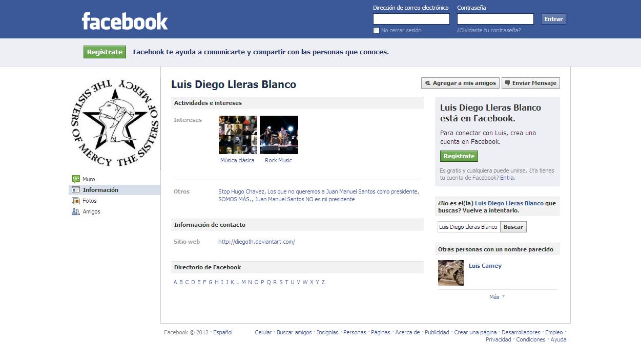Viewport: 641px width, 364px height.
Task: Open the Música clásica link
Action: click(237, 160)
